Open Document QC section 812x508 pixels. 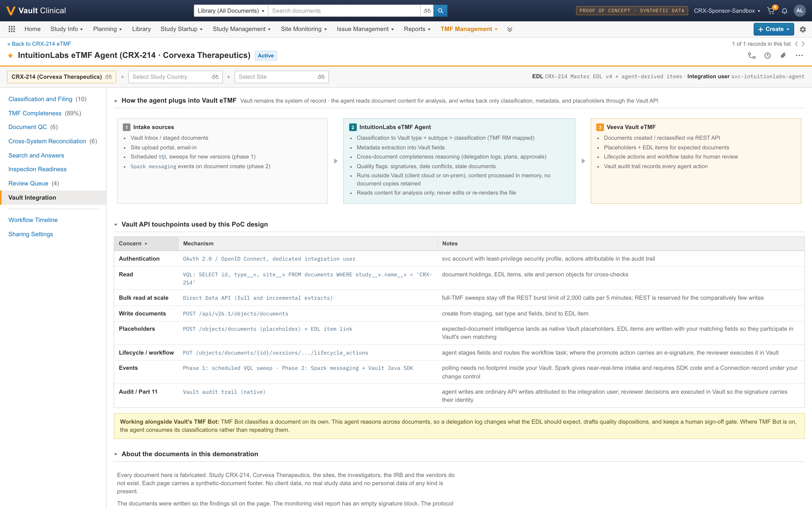27,127
